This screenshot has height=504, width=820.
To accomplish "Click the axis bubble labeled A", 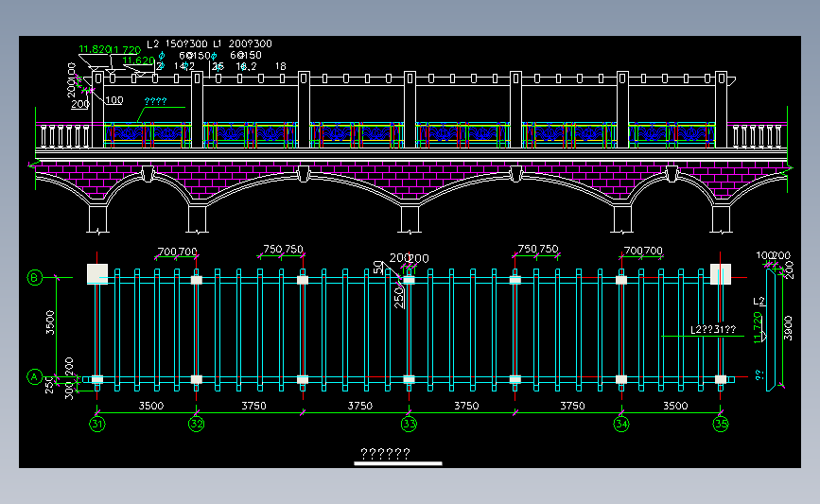I will [34, 377].
